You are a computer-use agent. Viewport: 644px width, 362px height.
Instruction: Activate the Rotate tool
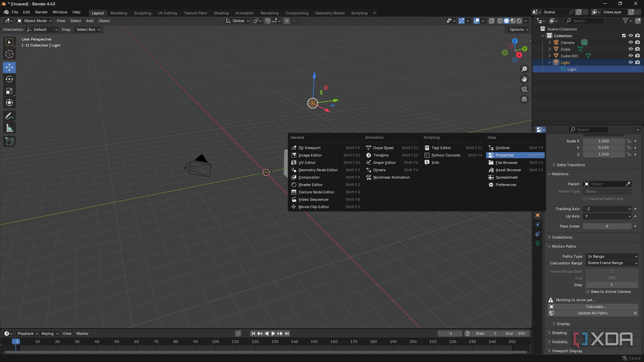[x=9, y=79]
